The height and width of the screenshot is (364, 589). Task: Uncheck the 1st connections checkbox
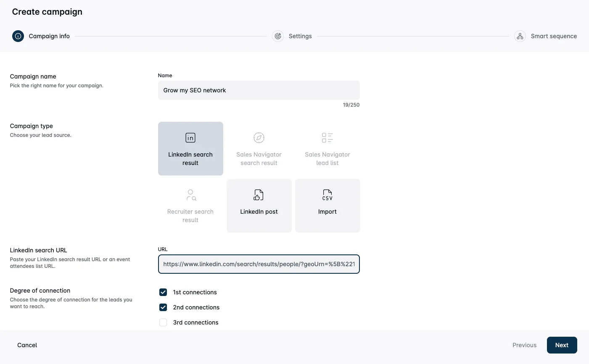[163, 292]
